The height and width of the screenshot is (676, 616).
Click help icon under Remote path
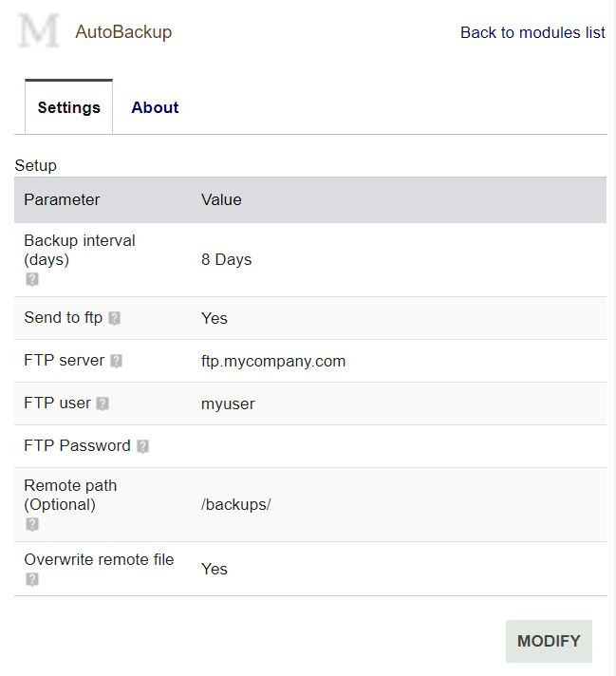(x=32, y=524)
